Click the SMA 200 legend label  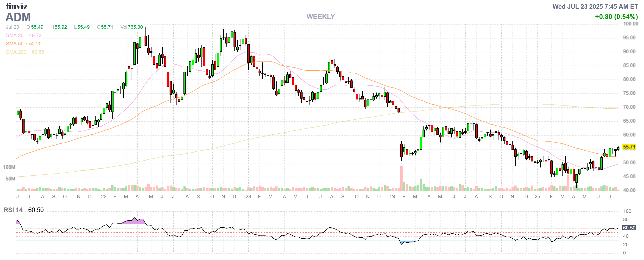click(16, 52)
